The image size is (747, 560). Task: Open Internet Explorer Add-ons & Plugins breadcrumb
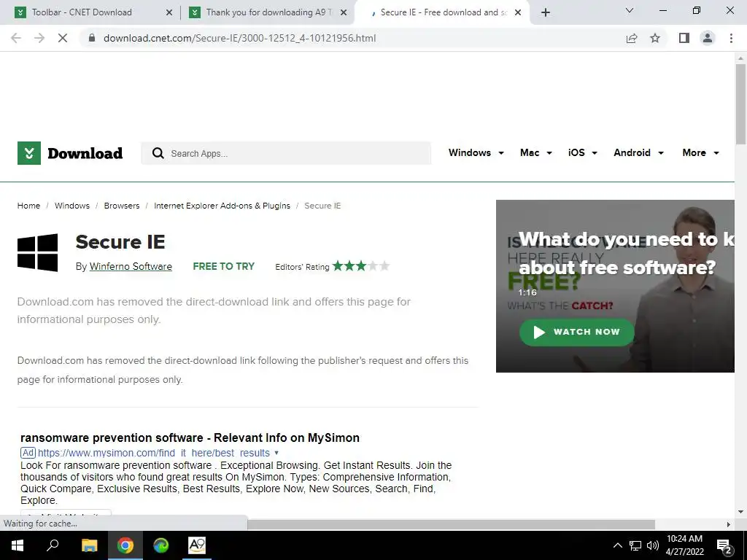(x=222, y=206)
